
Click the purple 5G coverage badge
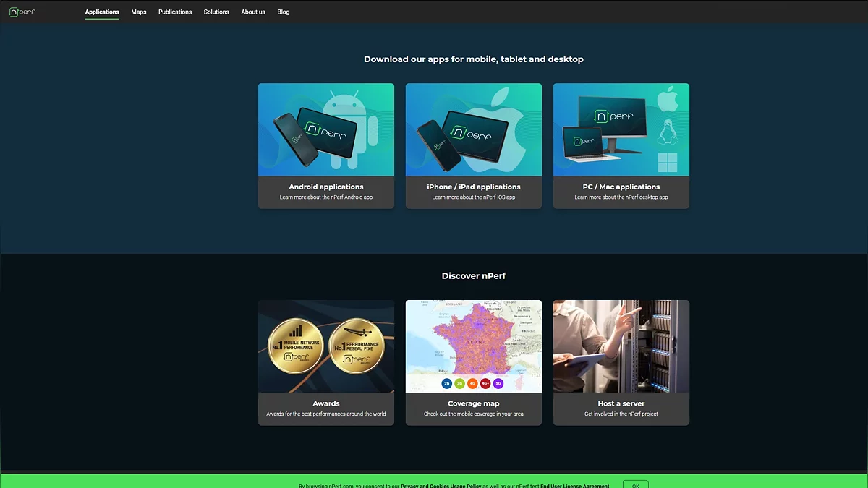point(498,383)
